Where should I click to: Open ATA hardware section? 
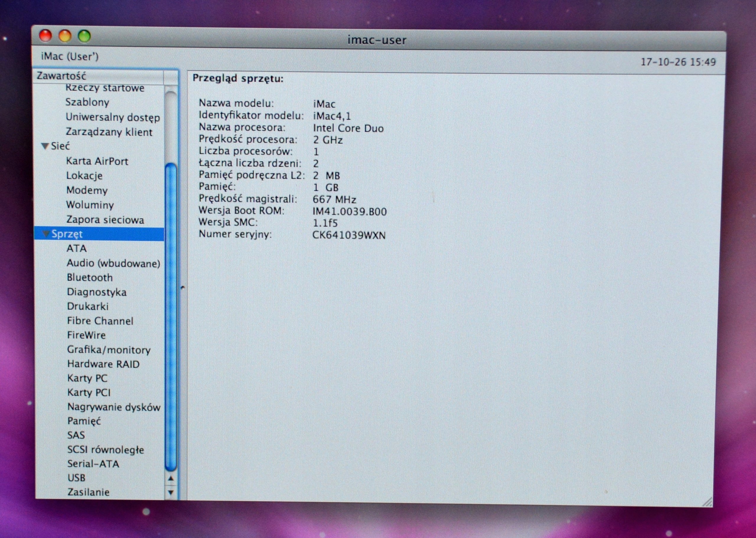pos(76,248)
